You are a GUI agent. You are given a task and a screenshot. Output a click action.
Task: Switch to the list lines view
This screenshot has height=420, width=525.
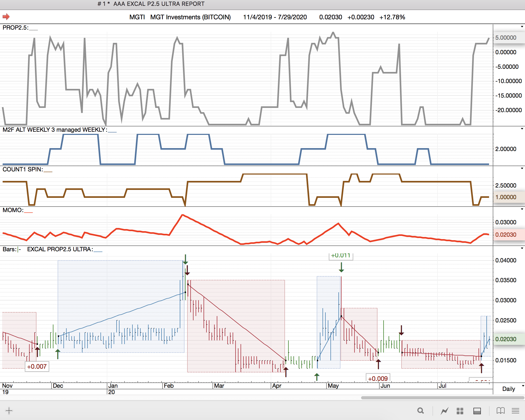[515, 410]
